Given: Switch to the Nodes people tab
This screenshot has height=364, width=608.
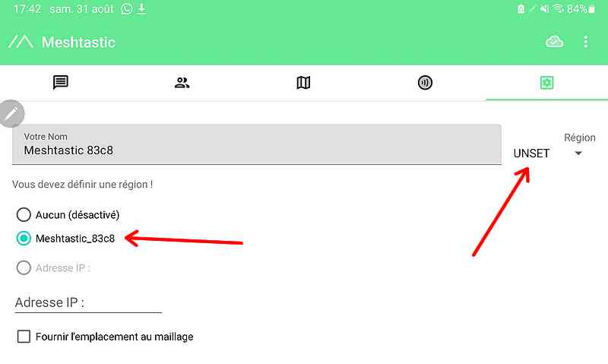Looking at the screenshot, I should 182,83.
